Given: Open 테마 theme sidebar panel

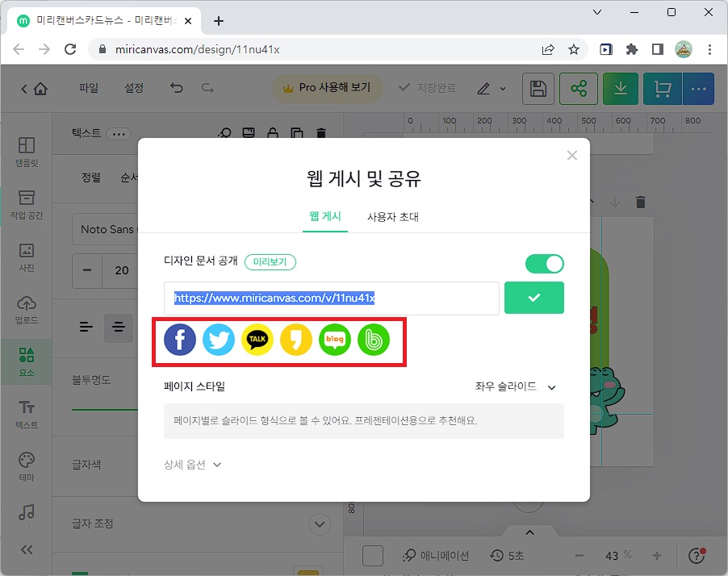Looking at the screenshot, I should [27, 467].
